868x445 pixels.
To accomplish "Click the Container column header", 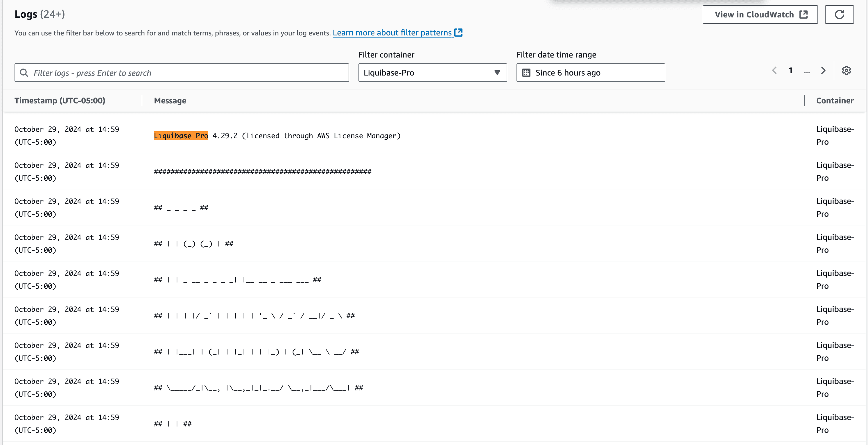I will pyautogui.click(x=834, y=101).
